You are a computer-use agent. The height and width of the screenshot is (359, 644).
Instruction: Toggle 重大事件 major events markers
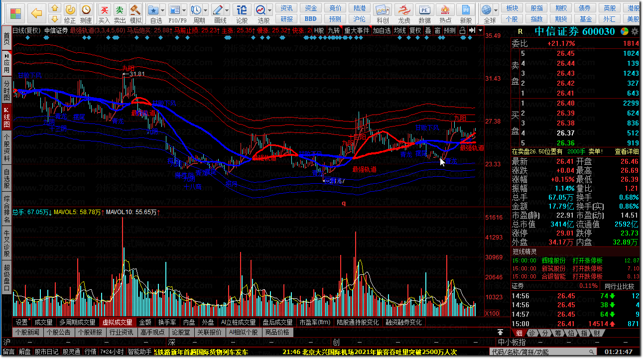pyautogui.click(x=357, y=30)
